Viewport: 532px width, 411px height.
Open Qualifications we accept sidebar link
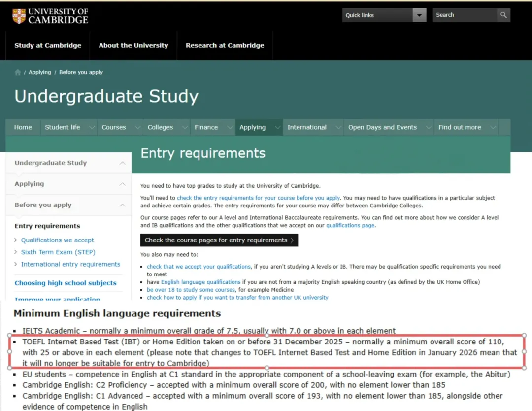(x=57, y=240)
